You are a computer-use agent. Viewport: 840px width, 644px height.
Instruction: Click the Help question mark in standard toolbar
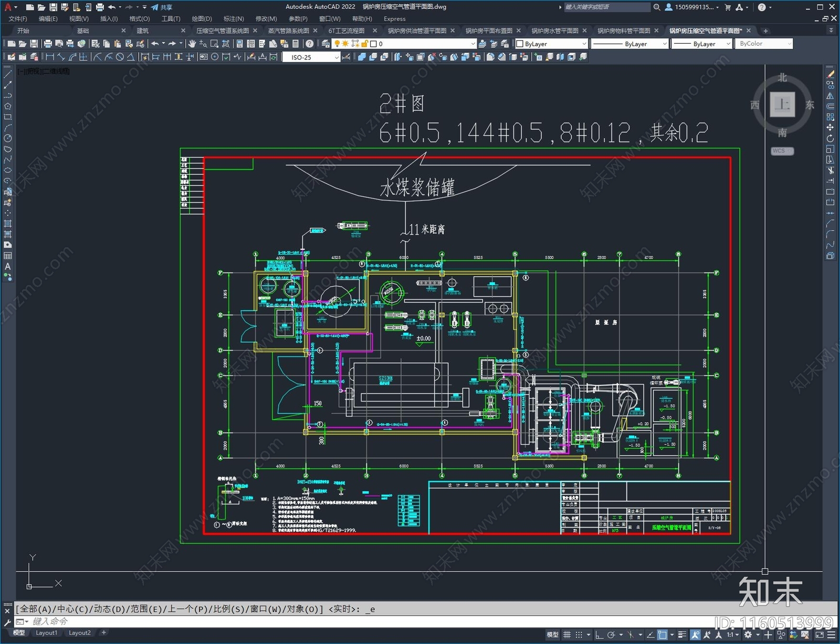click(309, 44)
